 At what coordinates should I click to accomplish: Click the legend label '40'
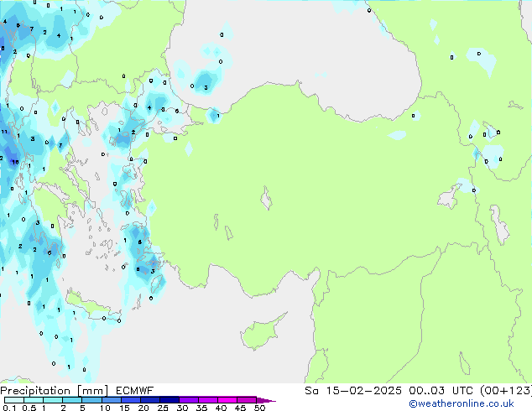point(221,408)
